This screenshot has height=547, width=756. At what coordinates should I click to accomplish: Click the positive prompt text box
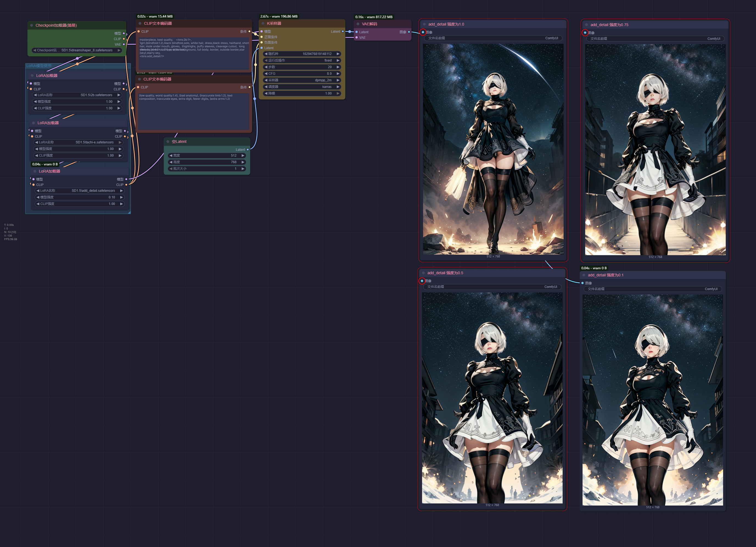(x=194, y=53)
